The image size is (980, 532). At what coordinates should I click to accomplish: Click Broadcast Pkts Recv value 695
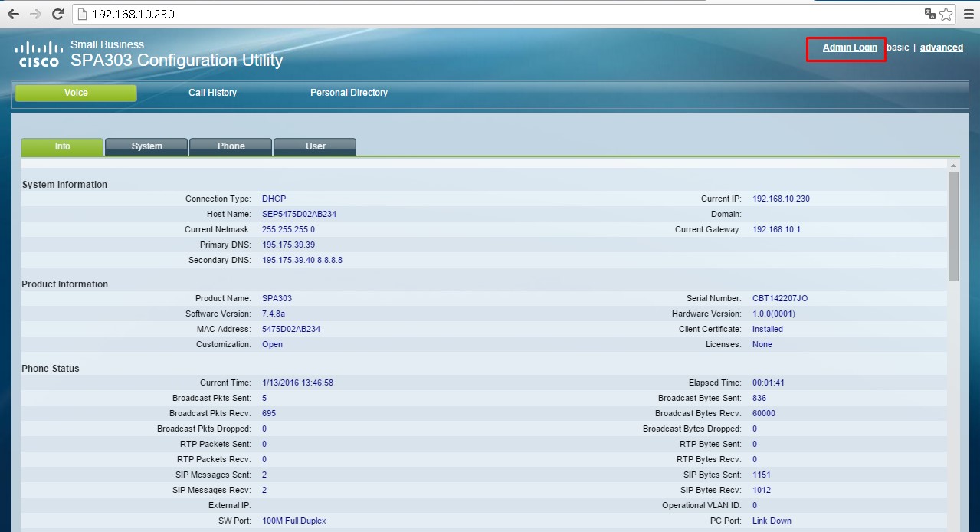click(268, 413)
